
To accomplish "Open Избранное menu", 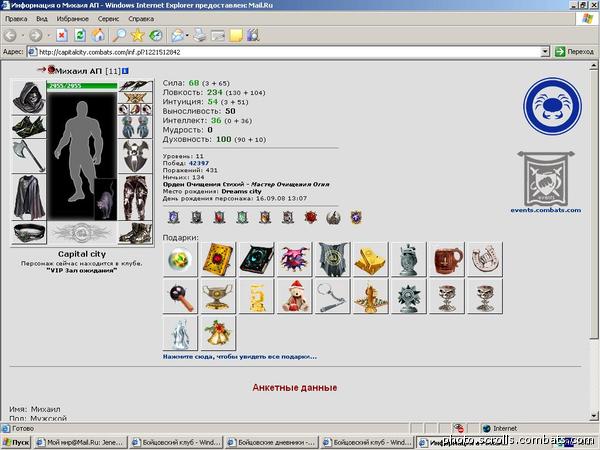I will click(72, 19).
